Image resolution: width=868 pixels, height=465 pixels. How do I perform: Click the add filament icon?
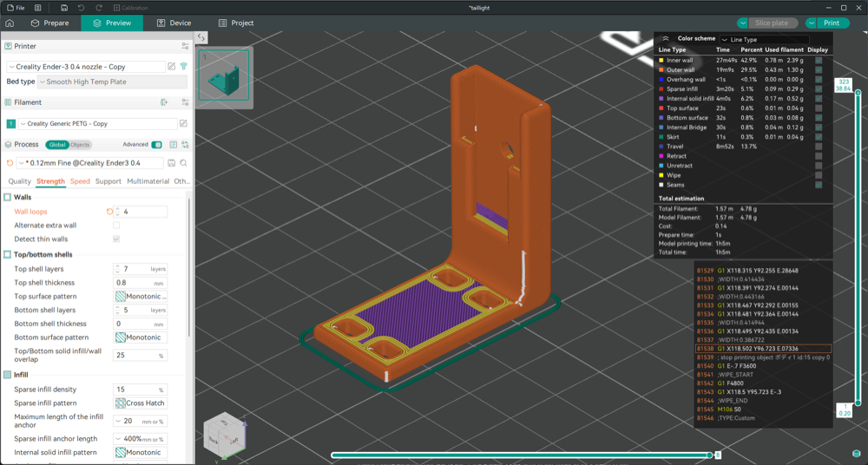164,102
